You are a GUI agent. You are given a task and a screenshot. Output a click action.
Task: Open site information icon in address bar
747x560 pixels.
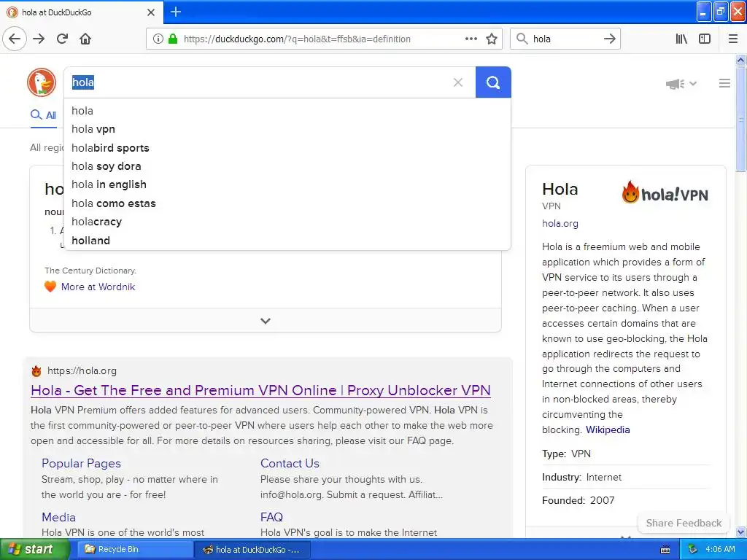click(x=158, y=39)
